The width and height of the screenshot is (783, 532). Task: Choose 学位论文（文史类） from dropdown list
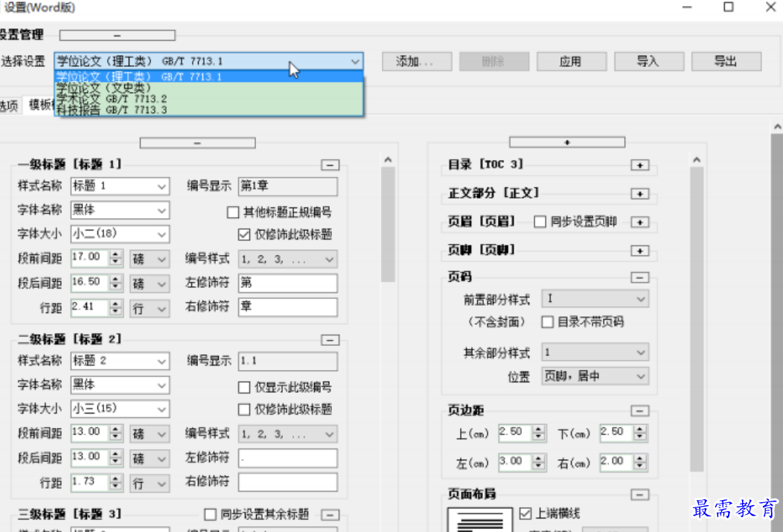pos(208,88)
